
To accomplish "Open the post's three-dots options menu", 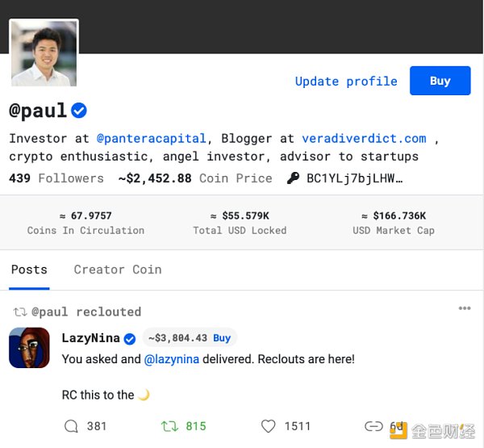I will 465,308.
